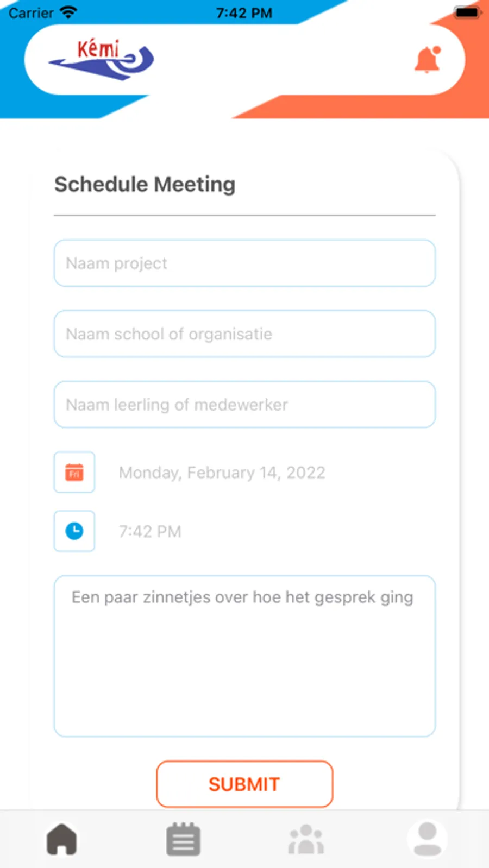Tap the status bar clock
The height and width of the screenshot is (868, 489).
pos(244,12)
